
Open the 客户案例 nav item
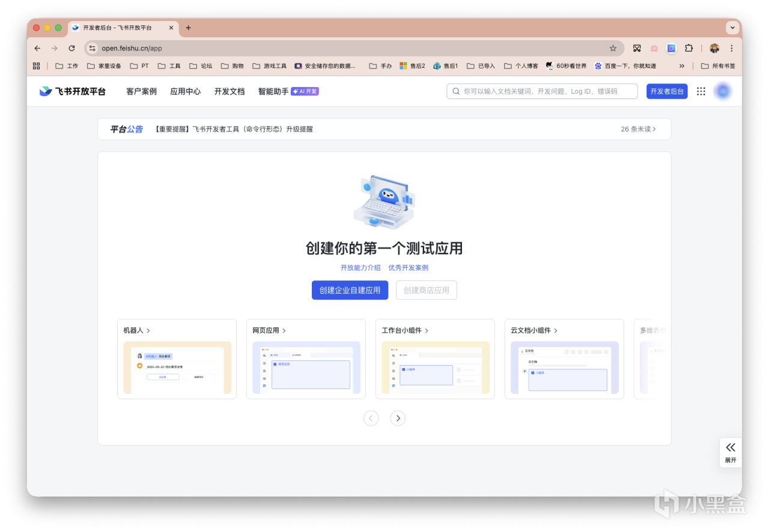click(x=141, y=91)
